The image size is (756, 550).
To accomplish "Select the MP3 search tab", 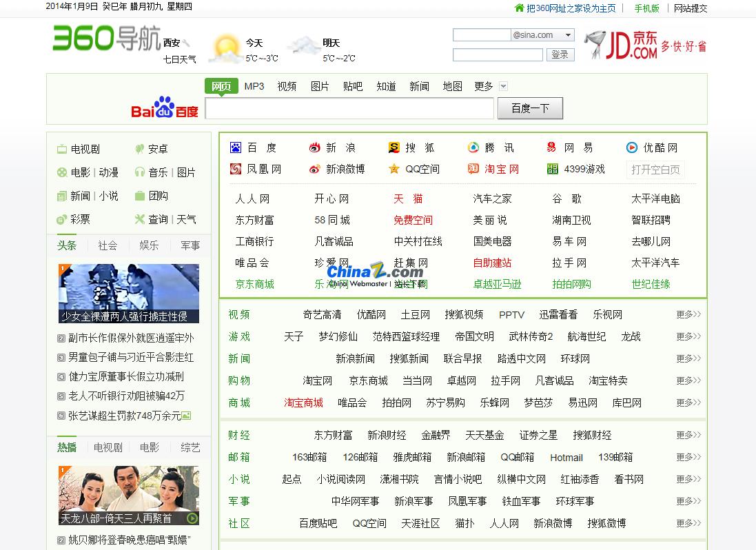I will pos(254,86).
